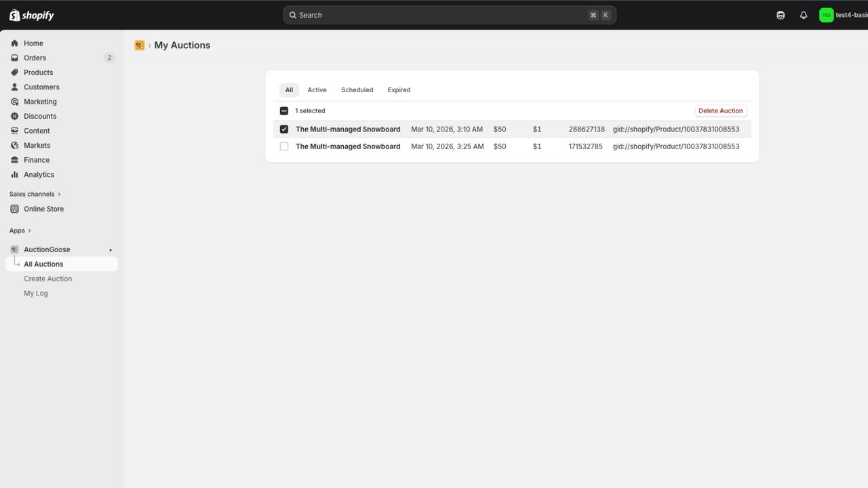Switch to the All tab
Screen dimensions: 868x488
click(289, 89)
